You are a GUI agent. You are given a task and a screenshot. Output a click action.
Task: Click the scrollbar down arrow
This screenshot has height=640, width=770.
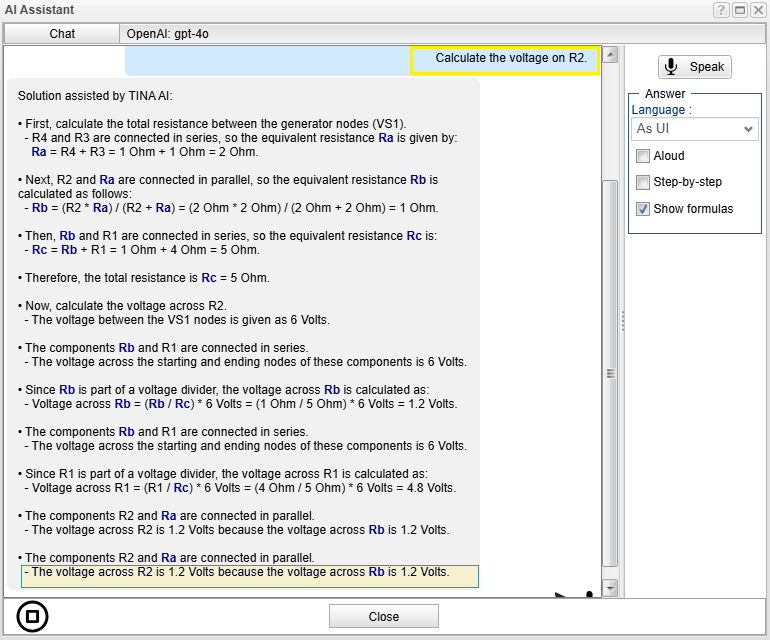[610, 587]
